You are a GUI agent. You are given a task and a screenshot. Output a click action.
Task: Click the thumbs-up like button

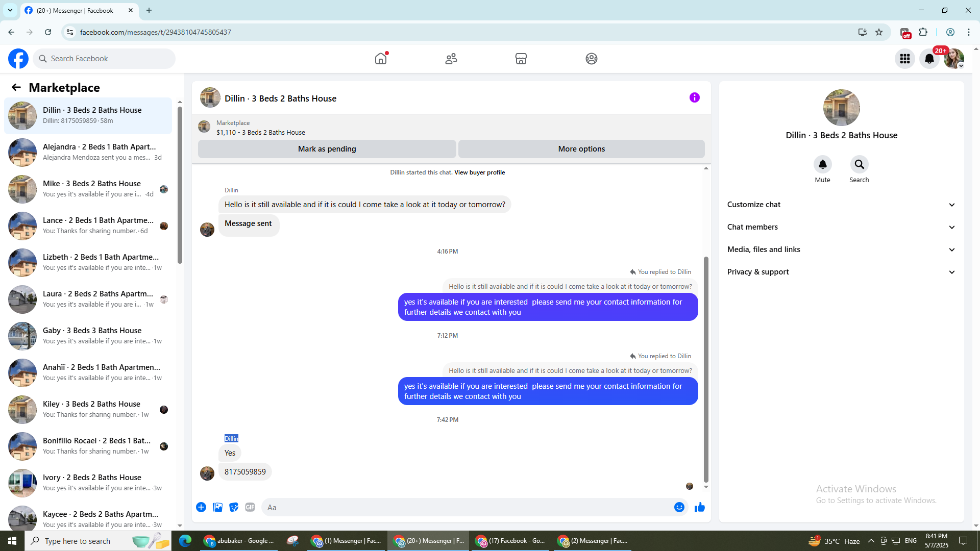699,507
